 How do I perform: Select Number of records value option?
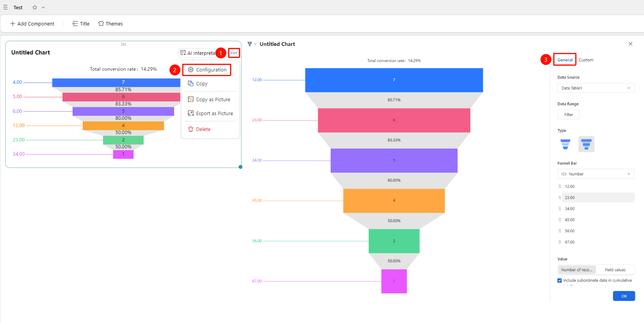(x=577, y=270)
